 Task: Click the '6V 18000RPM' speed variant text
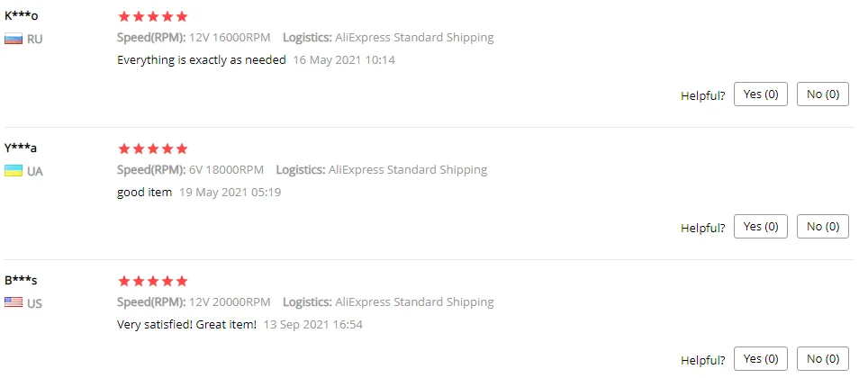(226, 170)
